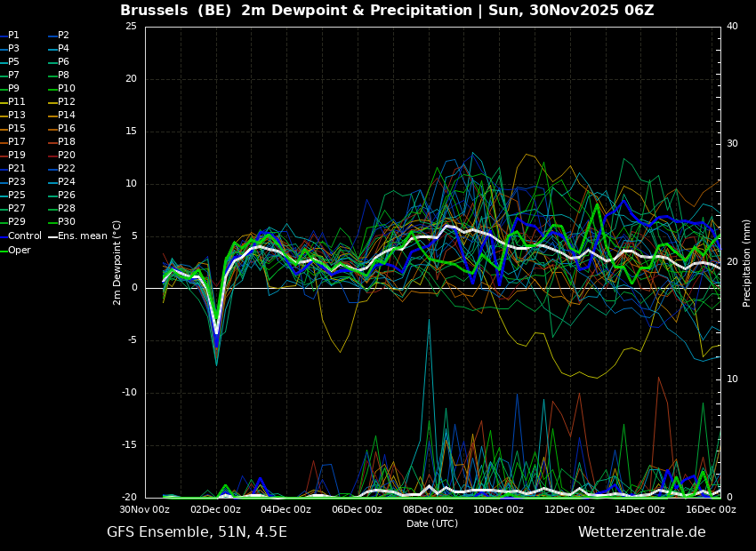756x551 pixels.
Task: Click the GFS Ensemble, 51N, 4.5E caption
Action: (197, 532)
